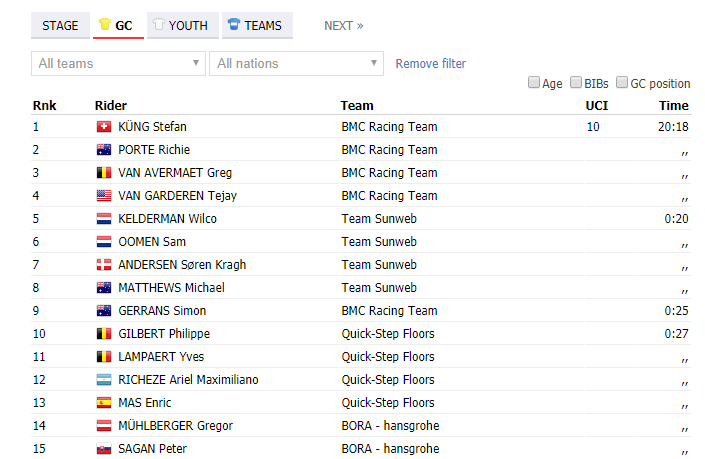Select the 0:27 gap for GILBERT Philippe
Viewport: 705px width, 459px height.
pyautogui.click(x=676, y=334)
